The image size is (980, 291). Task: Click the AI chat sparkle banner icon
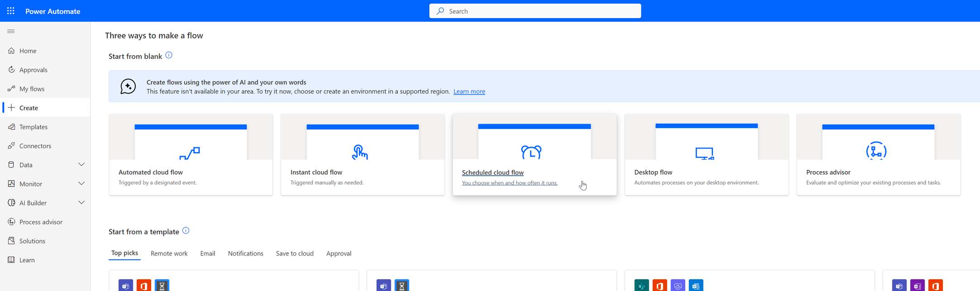click(128, 86)
